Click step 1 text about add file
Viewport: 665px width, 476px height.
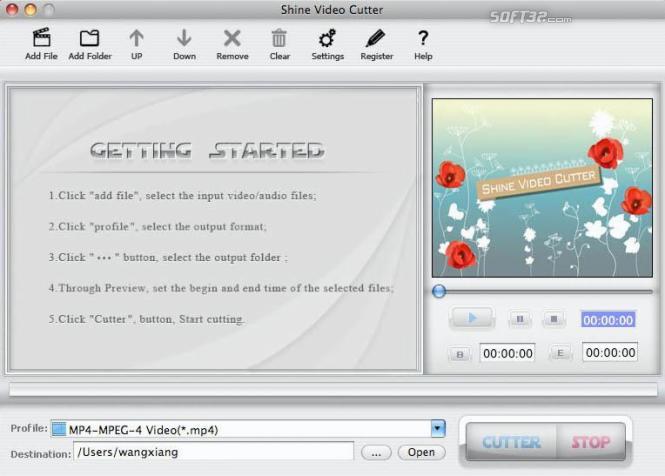182,196
